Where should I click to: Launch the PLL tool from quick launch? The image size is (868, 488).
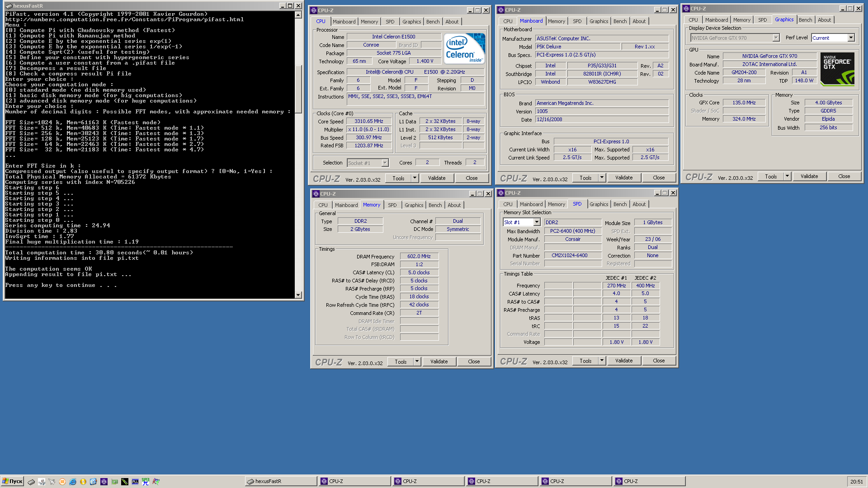click(x=135, y=482)
